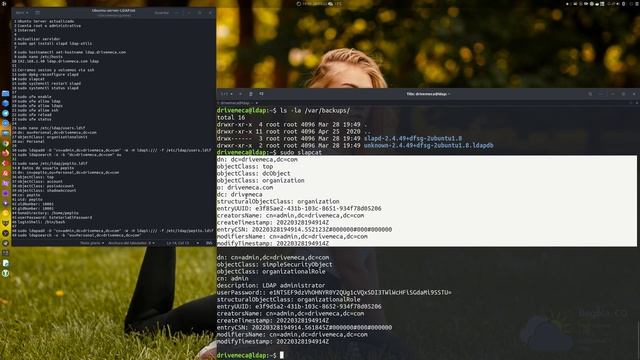Open the search icon in the Tilix header
Screen dimensions: 640x360
point(590,94)
